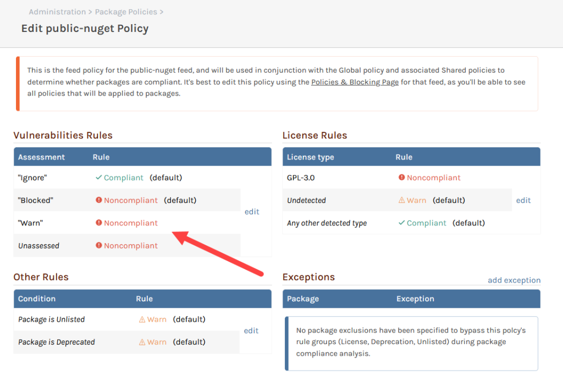Click the Noncompliant alert icon for "Warn"
Image resolution: width=563 pixels, height=392 pixels.
point(99,223)
